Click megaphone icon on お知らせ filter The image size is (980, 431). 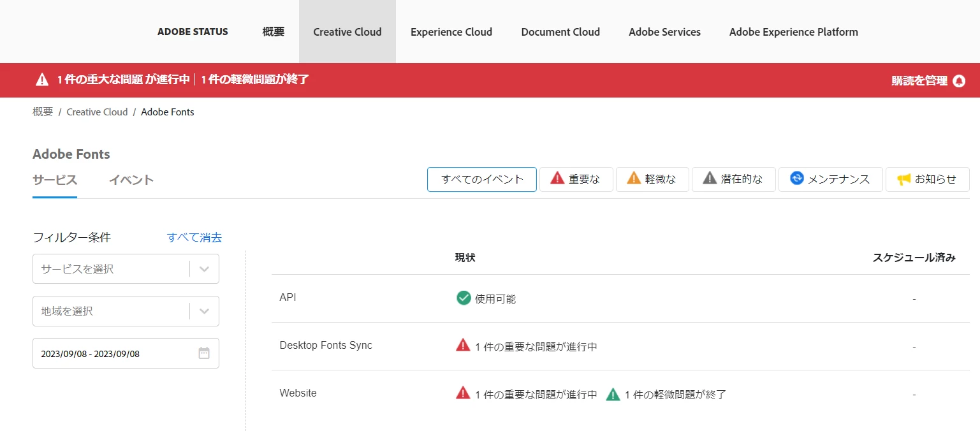coord(904,179)
